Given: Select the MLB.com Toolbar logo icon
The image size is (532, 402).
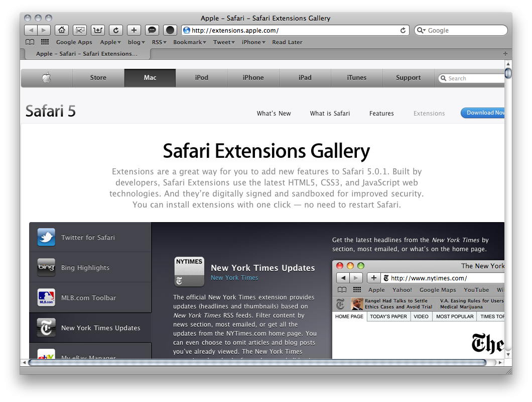Looking at the screenshot, I should 46,297.
